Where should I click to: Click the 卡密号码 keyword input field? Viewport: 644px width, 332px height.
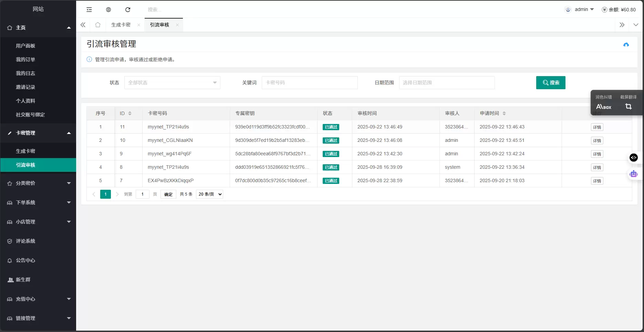(x=310, y=83)
